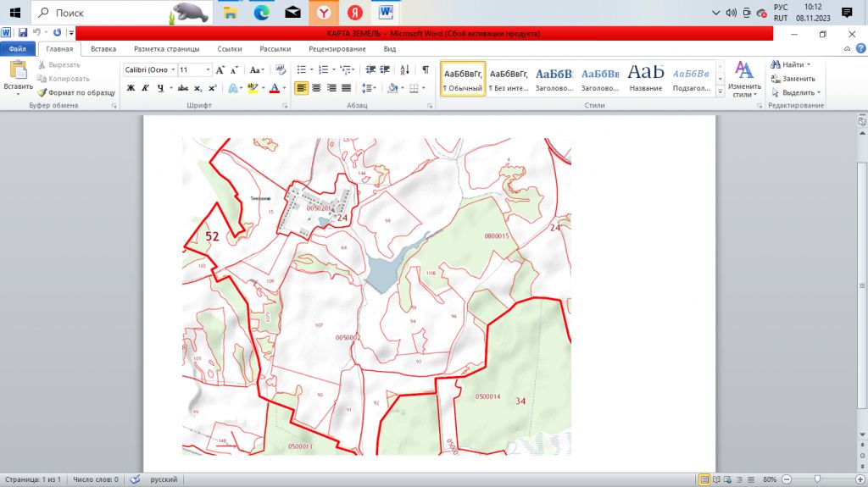
Task: Open the Файл tab
Action: pos(18,49)
